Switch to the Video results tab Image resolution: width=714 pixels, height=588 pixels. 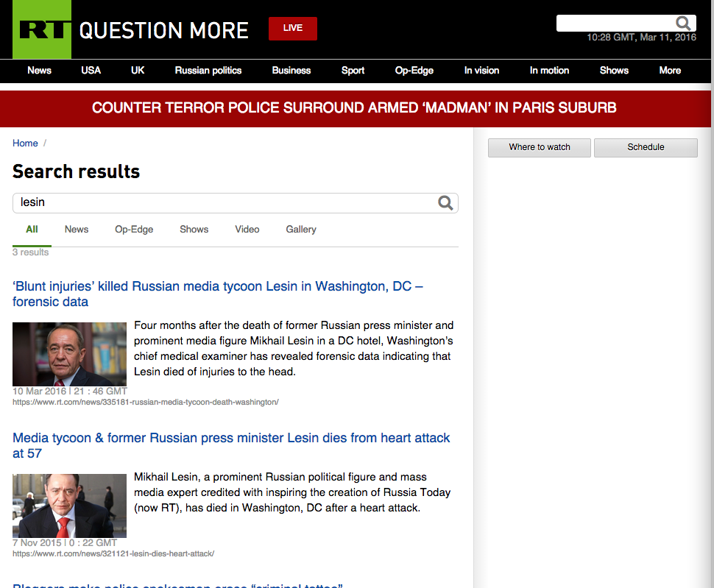pos(247,230)
